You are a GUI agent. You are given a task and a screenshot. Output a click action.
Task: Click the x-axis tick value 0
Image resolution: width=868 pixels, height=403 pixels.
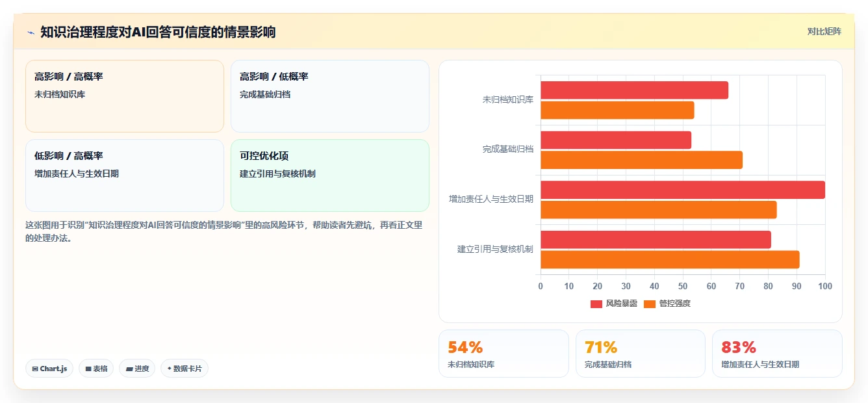pyautogui.click(x=541, y=287)
